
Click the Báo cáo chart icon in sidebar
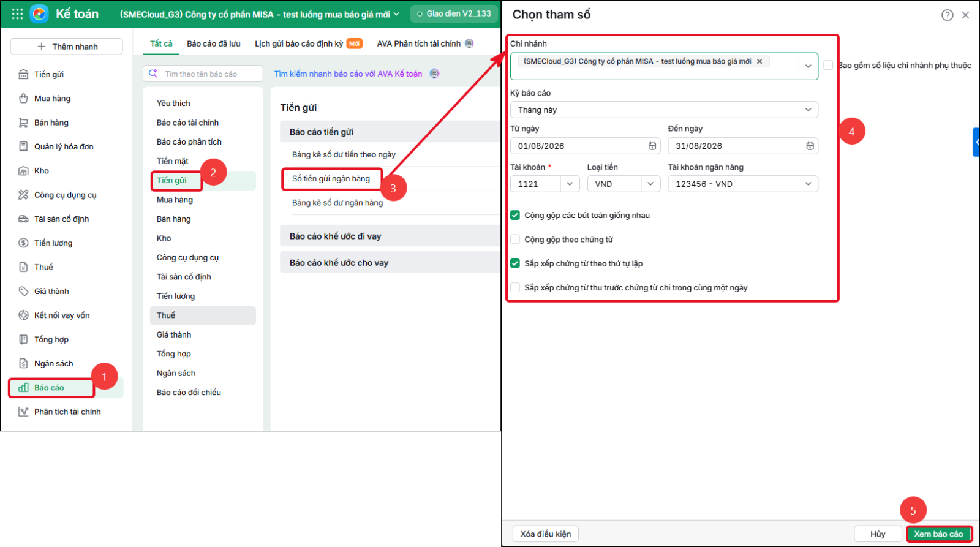(x=23, y=388)
